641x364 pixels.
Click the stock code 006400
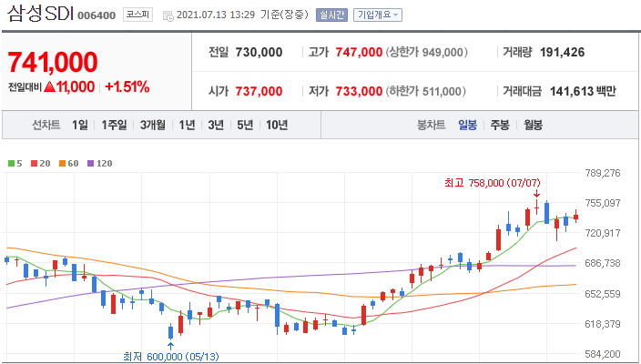click(x=97, y=16)
